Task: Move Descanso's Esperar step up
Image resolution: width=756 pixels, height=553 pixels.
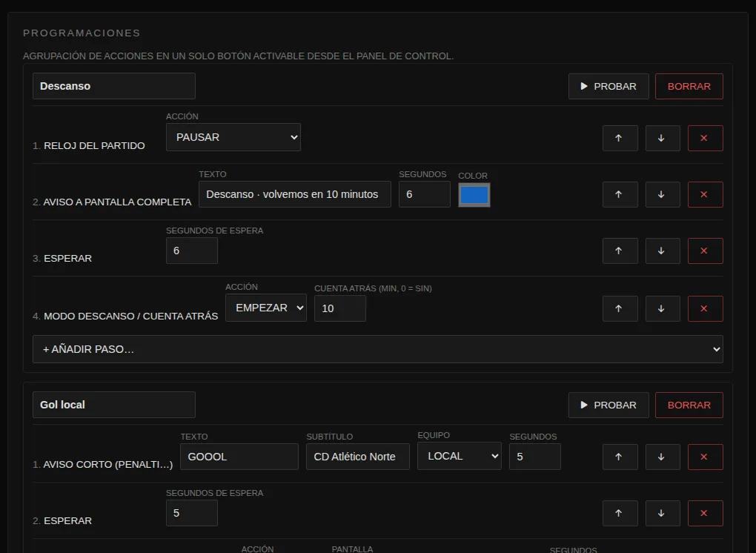Action: [620, 251]
